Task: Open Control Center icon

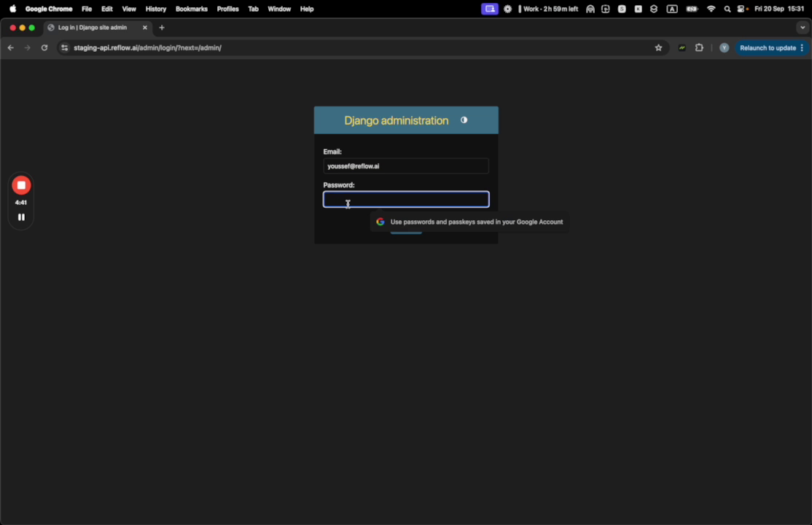Action: [x=743, y=9]
